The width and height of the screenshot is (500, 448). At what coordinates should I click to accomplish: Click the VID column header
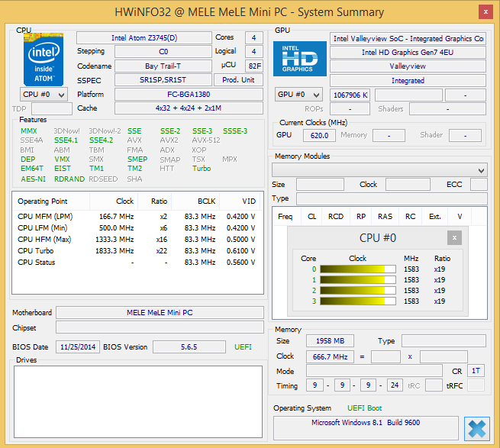coord(240,201)
